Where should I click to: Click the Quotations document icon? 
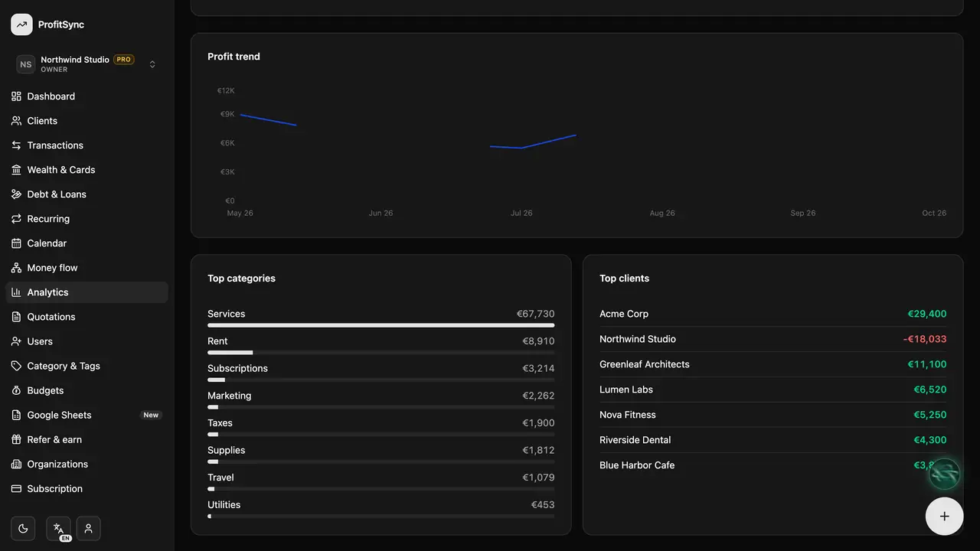pyautogui.click(x=16, y=317)
